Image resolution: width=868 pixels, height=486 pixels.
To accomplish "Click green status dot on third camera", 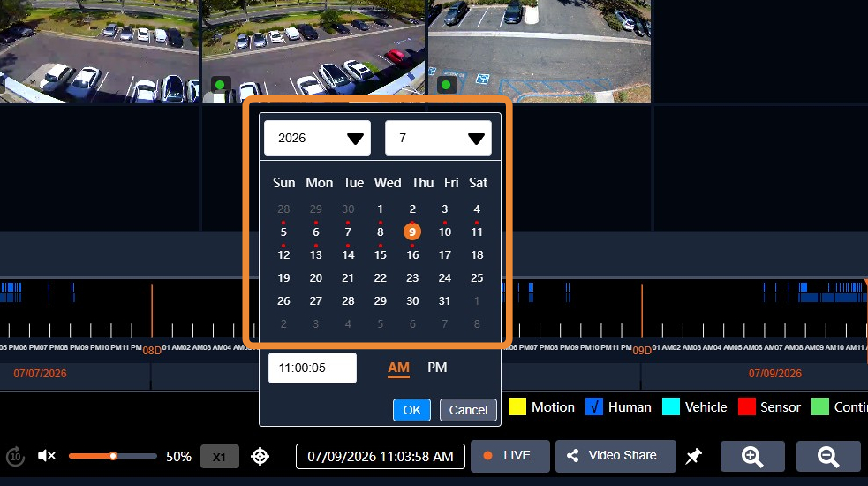I will pos(446,85).
